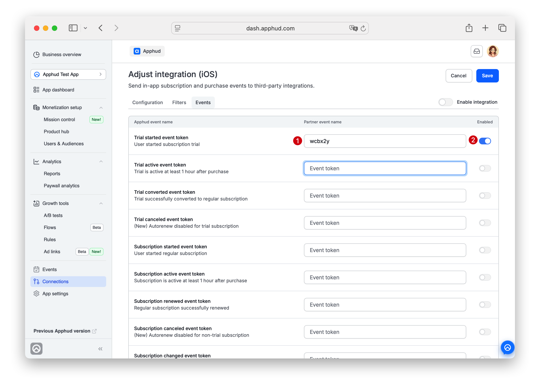Reload the page with the refresh icon

coord(363,28)
